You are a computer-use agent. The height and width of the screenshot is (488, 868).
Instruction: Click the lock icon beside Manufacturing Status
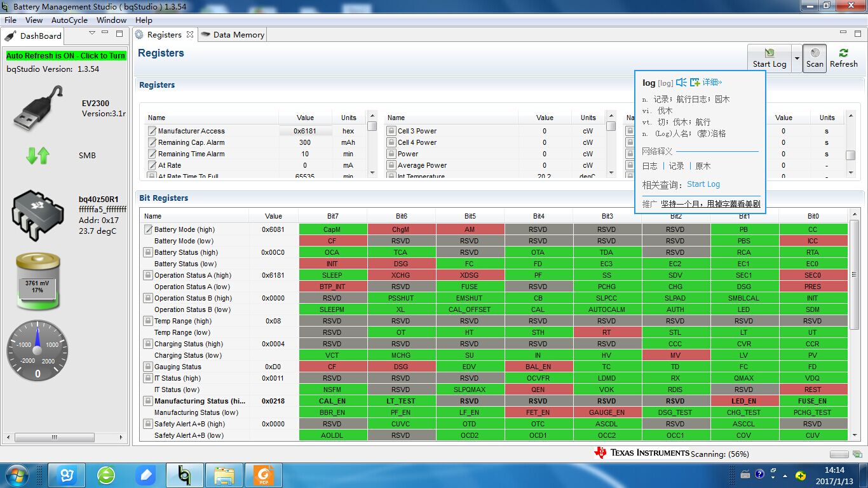148,401
